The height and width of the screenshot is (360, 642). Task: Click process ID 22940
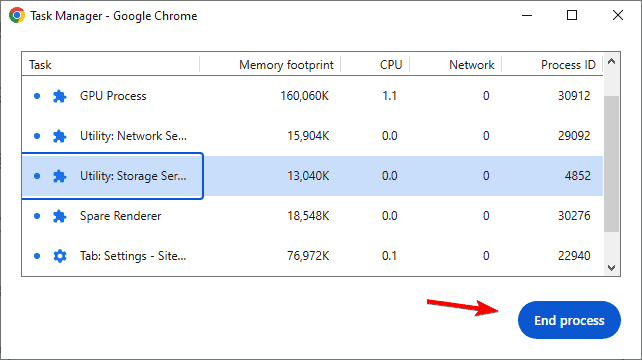point(574,256)
